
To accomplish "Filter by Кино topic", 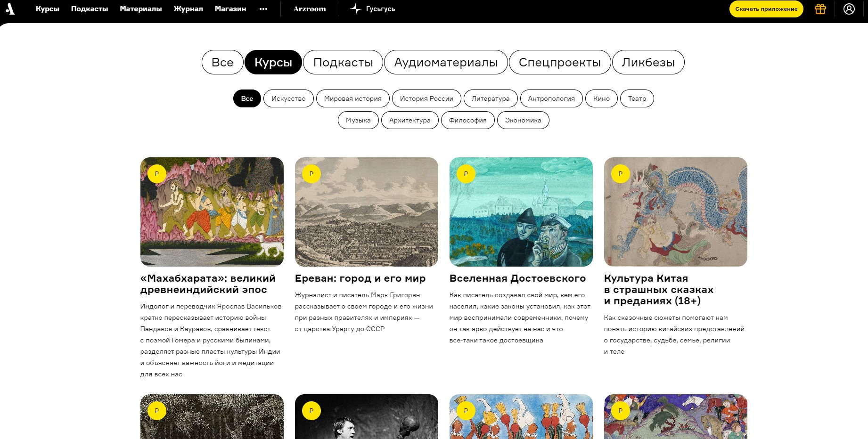I will tap(601, 98).
